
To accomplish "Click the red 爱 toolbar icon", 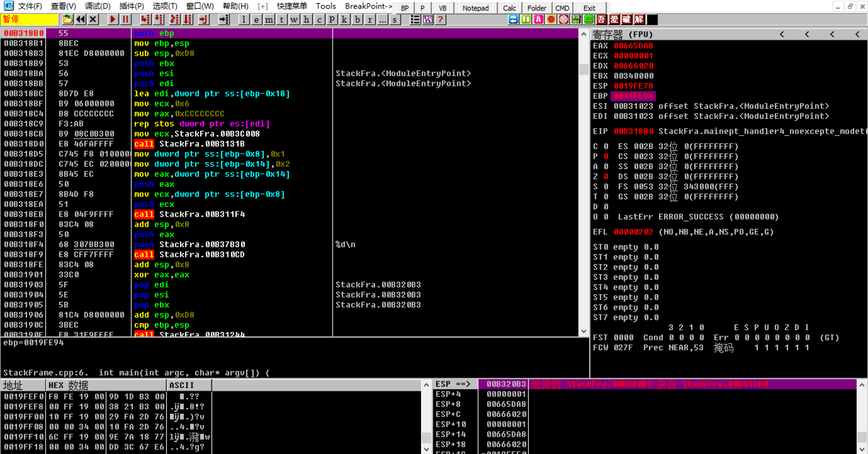I will 614,19.
